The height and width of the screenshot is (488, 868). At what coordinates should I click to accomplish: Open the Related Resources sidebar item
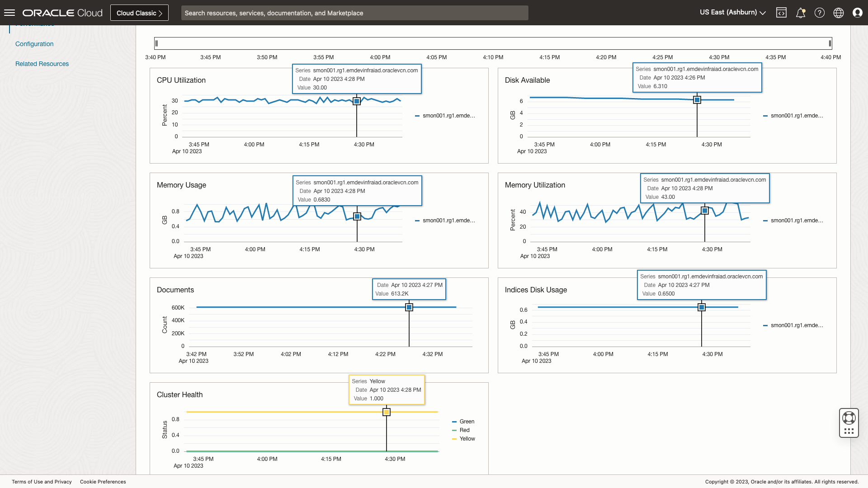(42, 64)
